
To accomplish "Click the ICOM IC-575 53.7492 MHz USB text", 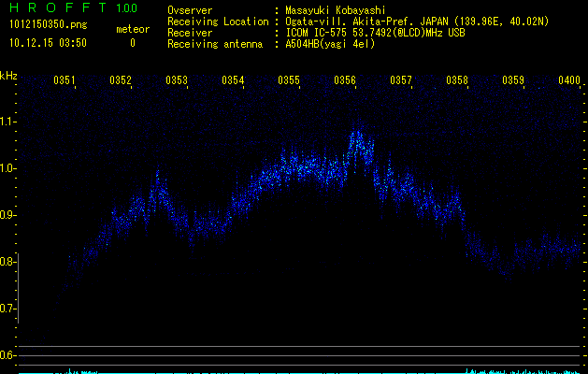I will tap(375, 33).
